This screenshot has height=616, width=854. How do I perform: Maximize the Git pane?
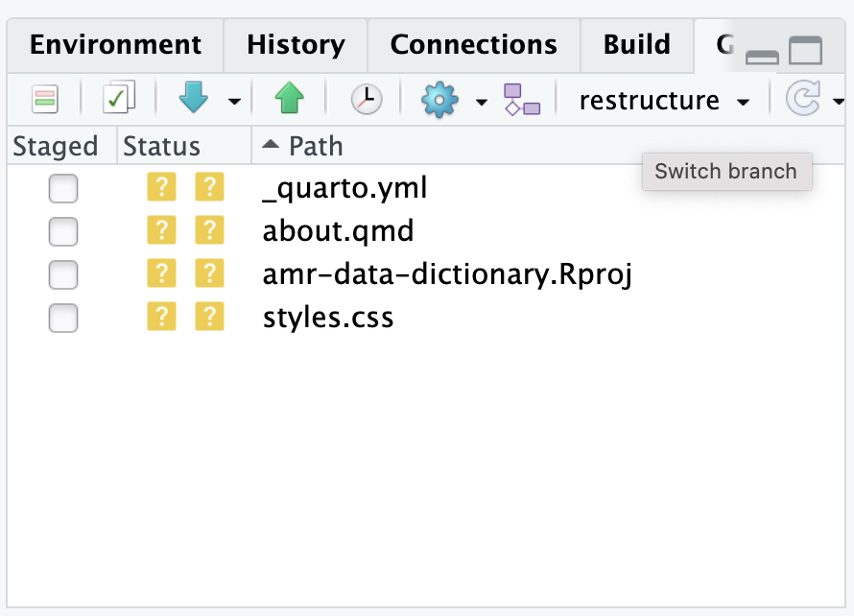(x=805, y=50)
